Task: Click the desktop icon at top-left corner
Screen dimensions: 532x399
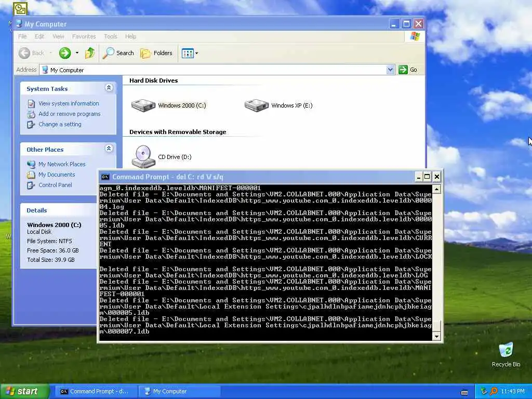Action: click(x=20, y=8)
